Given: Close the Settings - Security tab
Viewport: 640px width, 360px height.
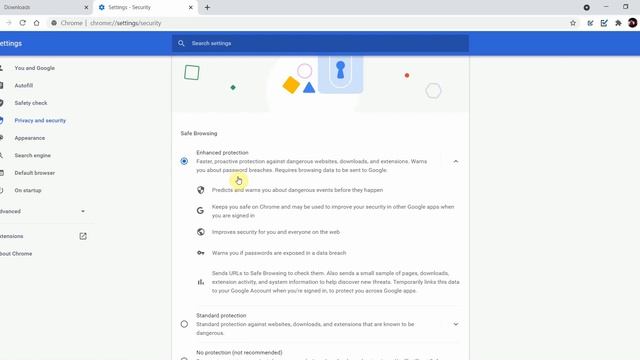Looking at the screenshot, I should [191, 7].
